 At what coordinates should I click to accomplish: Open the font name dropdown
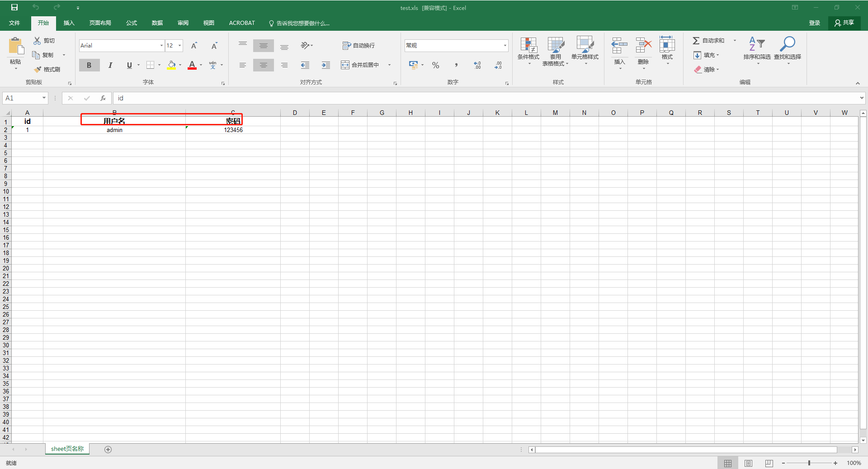(160, 45)
